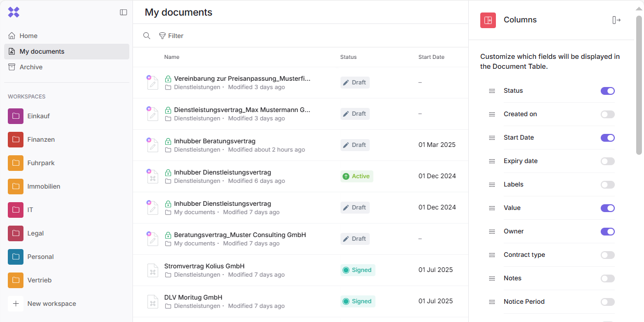Go to the Home page
The image size is (644, 322).
[x=28, y=36]
